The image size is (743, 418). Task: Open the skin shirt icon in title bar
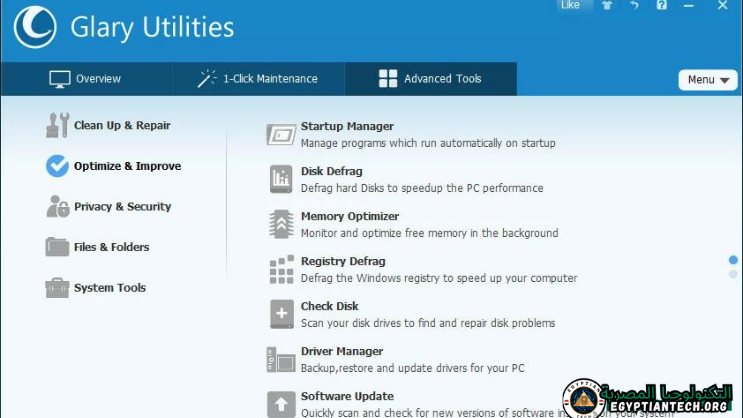pos(607,6)
